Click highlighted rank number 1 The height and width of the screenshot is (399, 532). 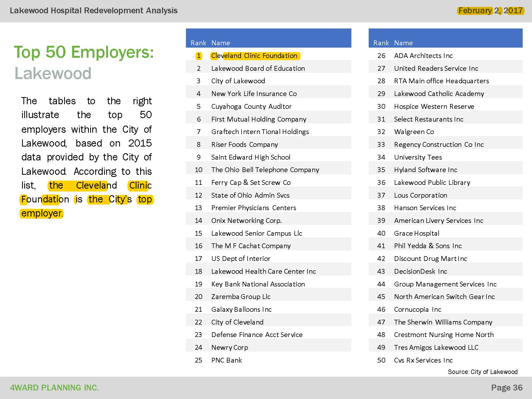click(199, 56)
